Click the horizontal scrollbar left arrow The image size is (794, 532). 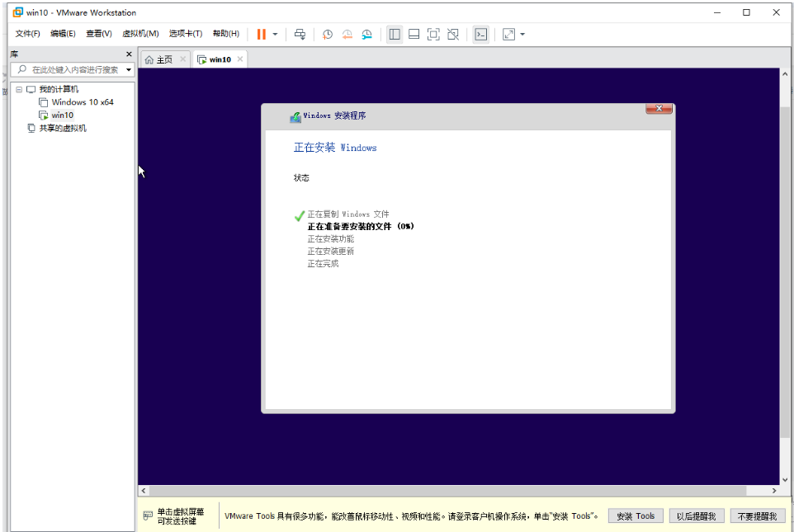point(144,491)
